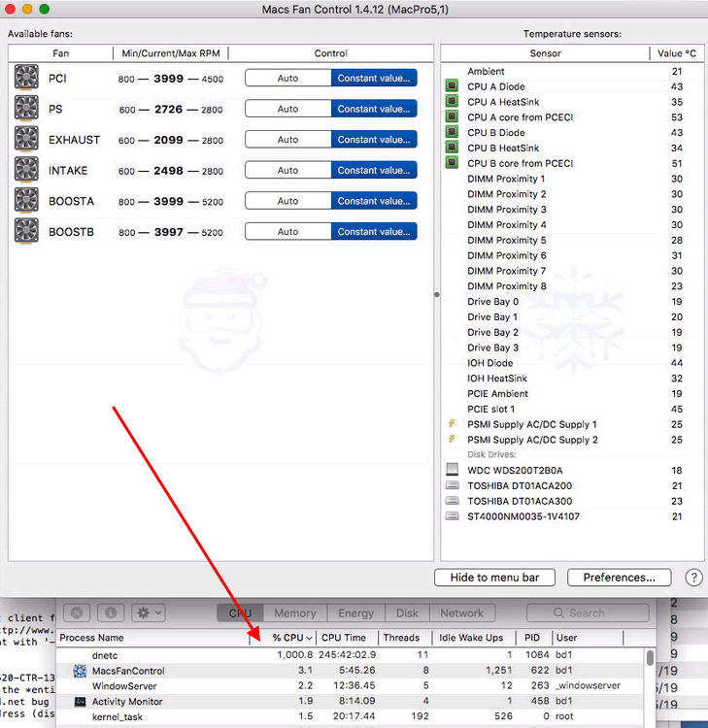Screen dimensions: 708x728
Task: Click Hide to menu bar button
Action: 494,578
